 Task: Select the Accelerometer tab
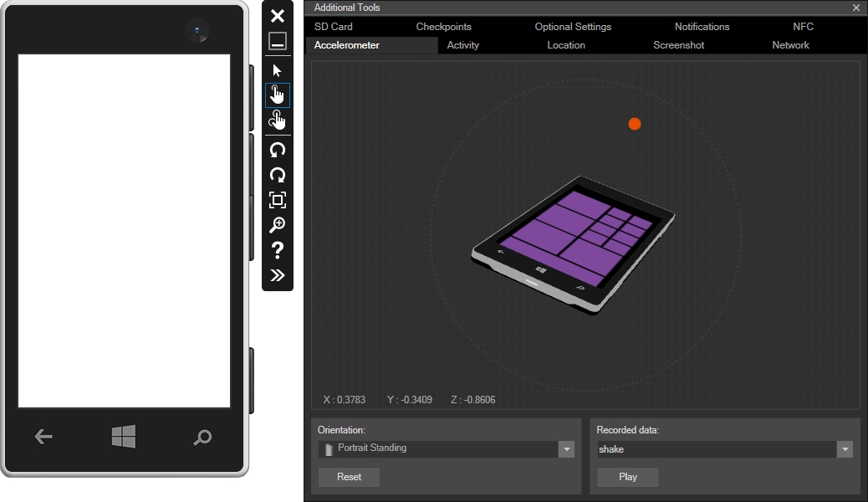[x=372, y=45]
